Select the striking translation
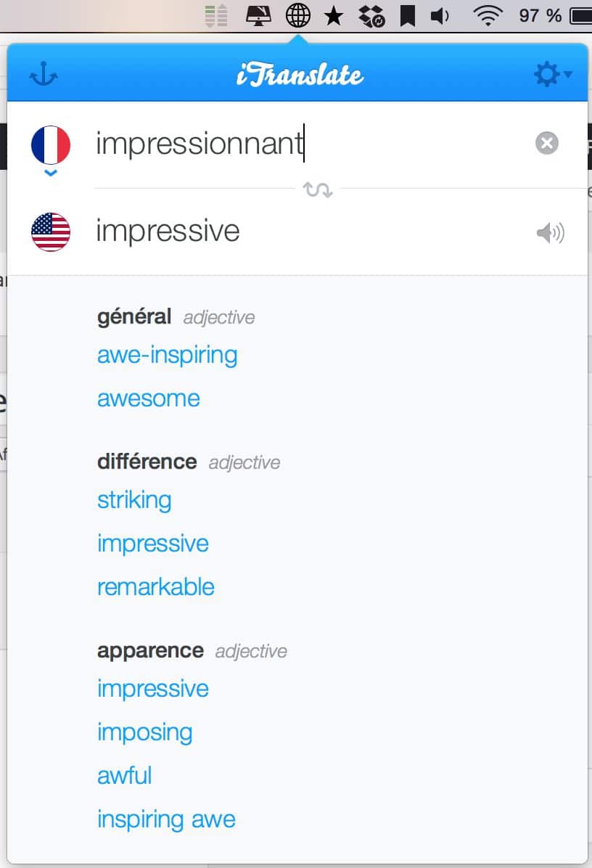Image resolution: width=592 pixels, height=868 pixels. (x=134, y=501)
